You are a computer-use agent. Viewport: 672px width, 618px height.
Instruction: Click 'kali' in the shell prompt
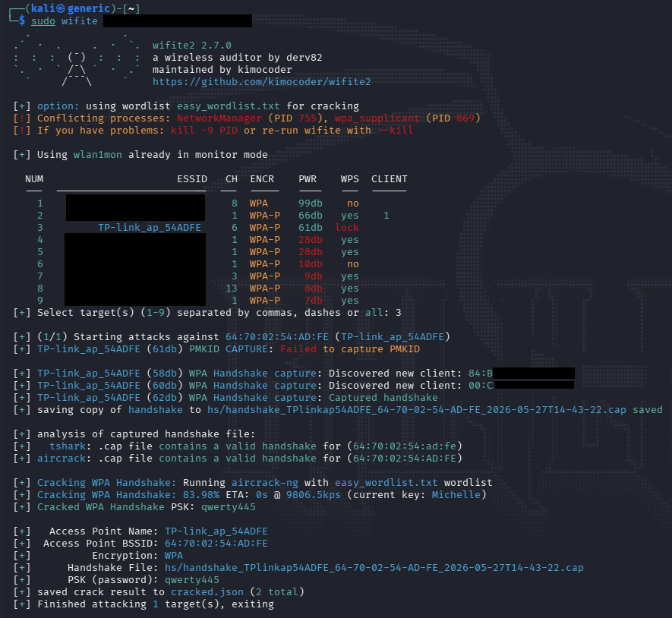(43, 8)
